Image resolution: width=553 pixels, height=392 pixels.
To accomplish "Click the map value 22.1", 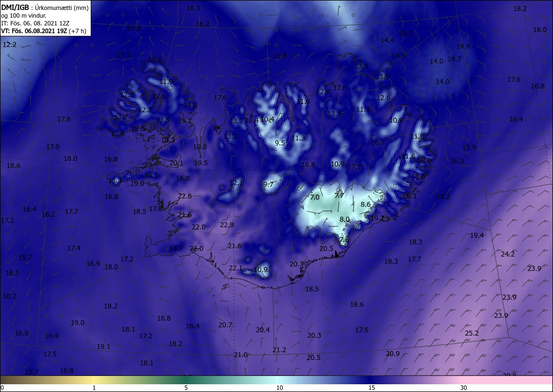I will 236,268.
